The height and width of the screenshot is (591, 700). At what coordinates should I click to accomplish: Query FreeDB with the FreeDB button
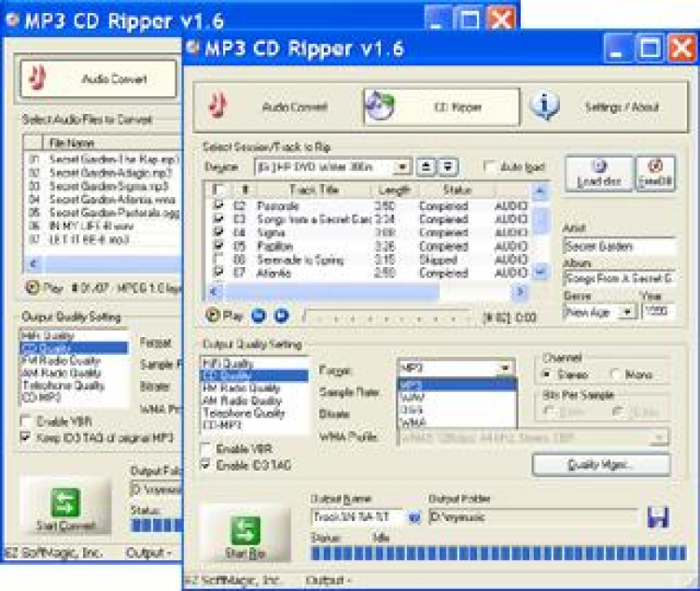point(655,174)
